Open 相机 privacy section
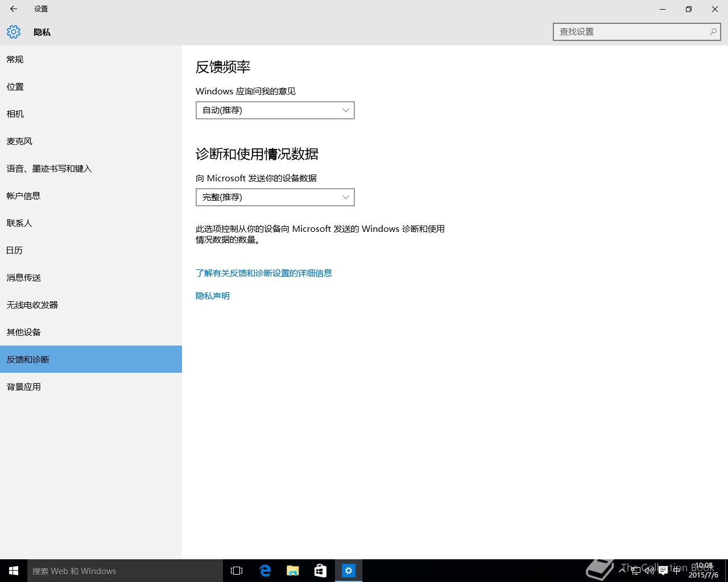The image size is (728, 582). [91, 114]
